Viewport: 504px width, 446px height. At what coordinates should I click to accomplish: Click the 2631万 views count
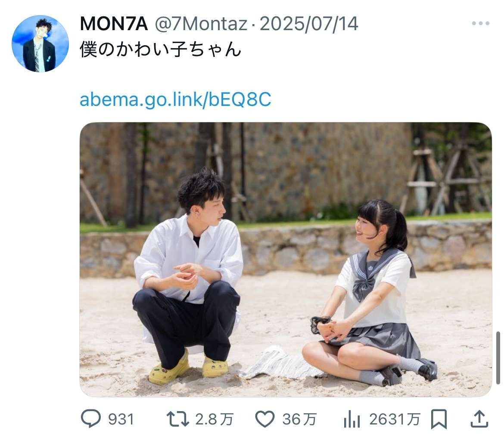[x=395, y=419]
